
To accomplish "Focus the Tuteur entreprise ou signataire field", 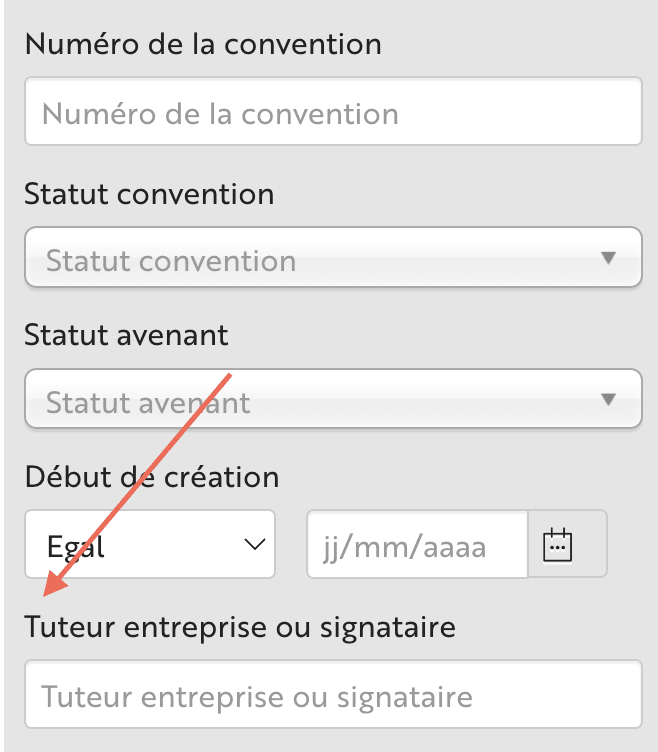I will tap(332, 694).
